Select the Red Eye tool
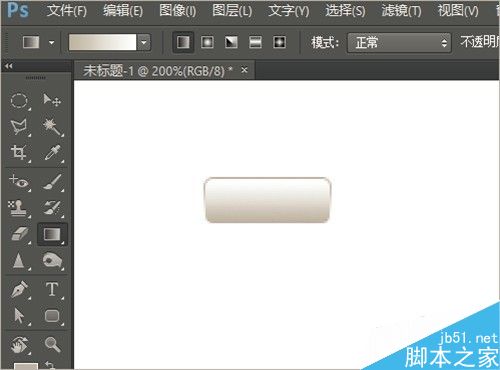This screenshot has width=500, height=370. [19, 182]
